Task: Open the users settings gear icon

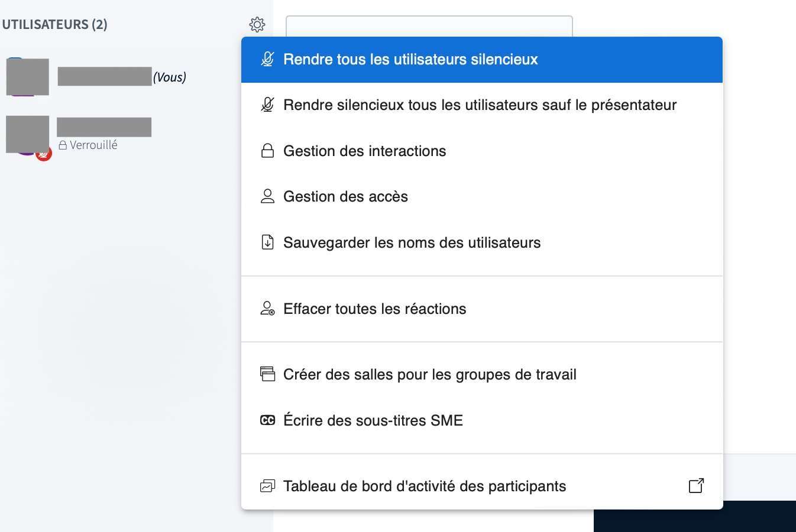Action: (257, 24)
